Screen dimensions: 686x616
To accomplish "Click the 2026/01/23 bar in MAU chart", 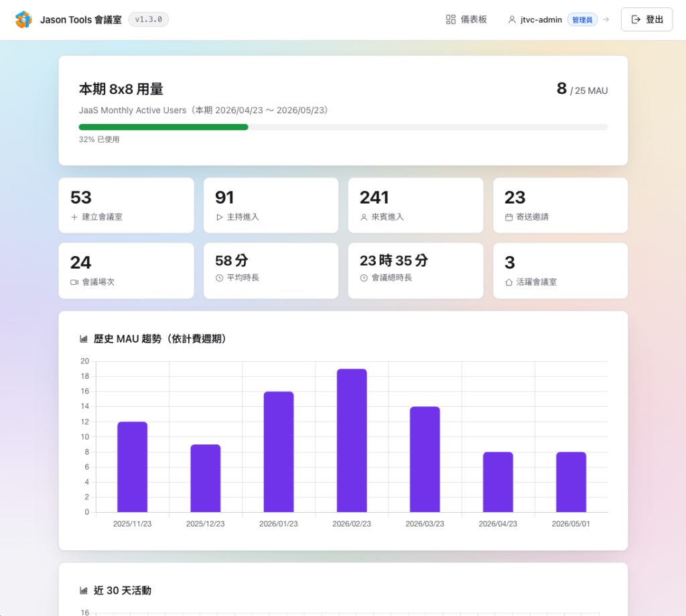I will click(x=279, y=452).
